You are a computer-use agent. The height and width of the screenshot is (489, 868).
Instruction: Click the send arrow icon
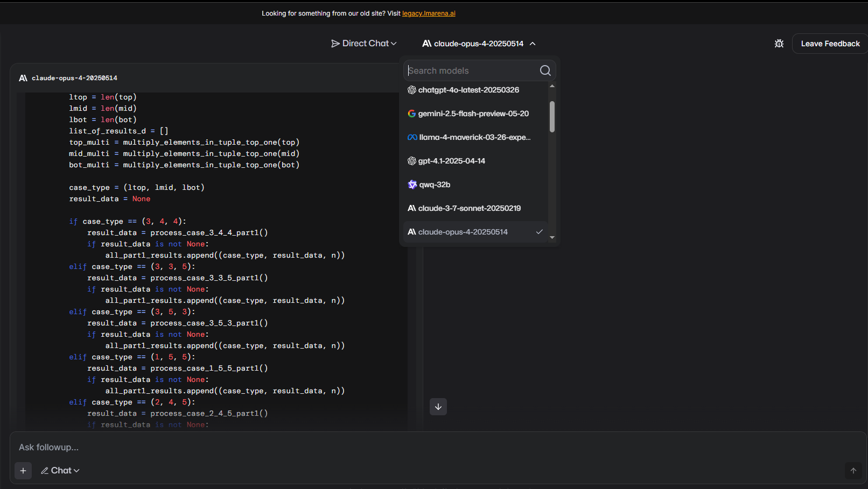pos(853,471)
